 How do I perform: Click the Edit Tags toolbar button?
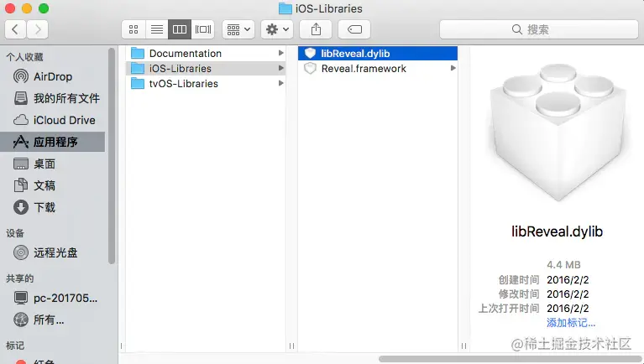point(354,29)
